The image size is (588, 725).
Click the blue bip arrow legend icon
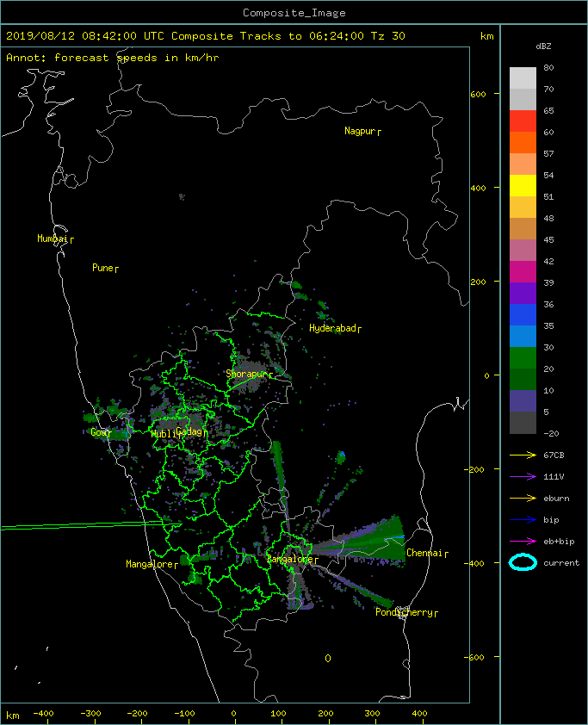coord(523,520)
